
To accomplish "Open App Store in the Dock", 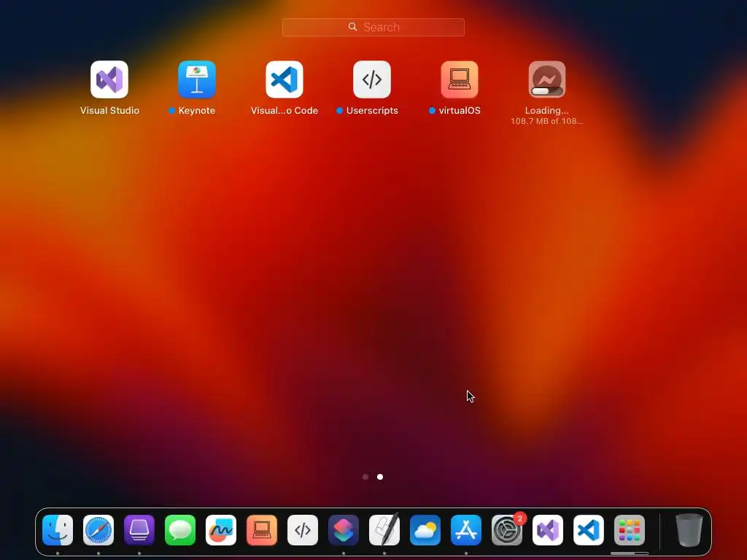I will pyautogui.click(x=466, y=530).
